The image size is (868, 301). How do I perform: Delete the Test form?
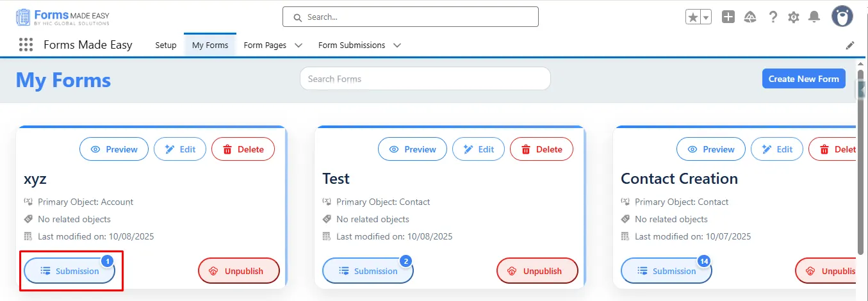[541, 149]
